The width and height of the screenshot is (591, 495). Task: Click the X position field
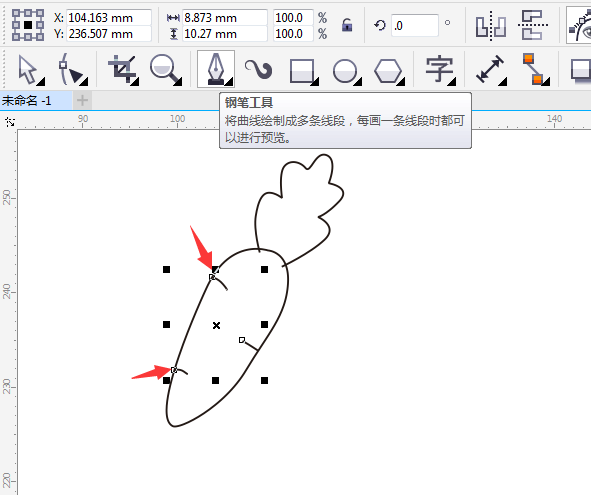click(109, 18)
